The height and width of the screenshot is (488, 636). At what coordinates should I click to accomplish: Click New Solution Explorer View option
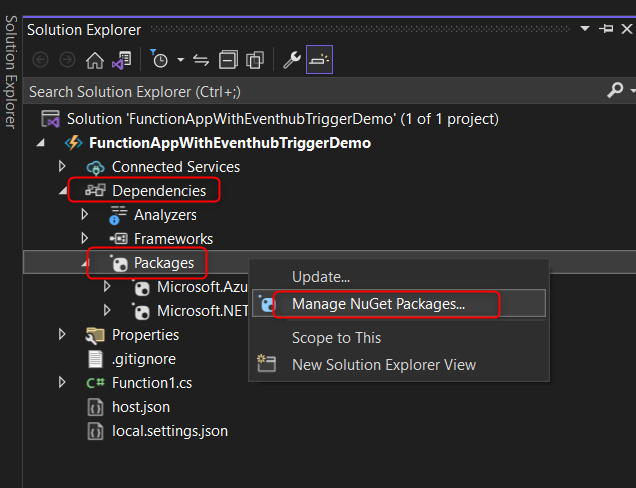coord(383,365)
